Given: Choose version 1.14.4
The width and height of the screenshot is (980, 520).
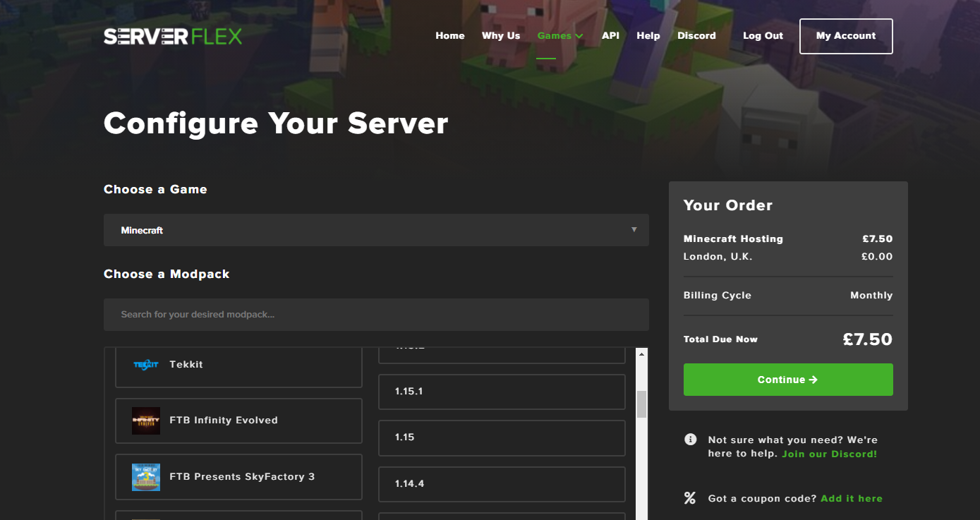Looking at the screenshot, I should point(502,484).
